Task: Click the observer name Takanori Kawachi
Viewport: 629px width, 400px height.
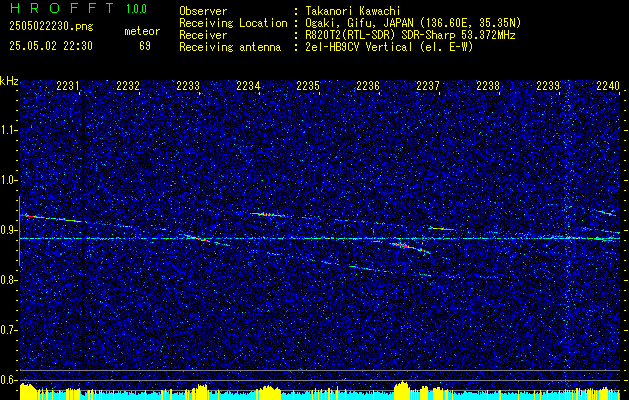Action: coord(353,11)
